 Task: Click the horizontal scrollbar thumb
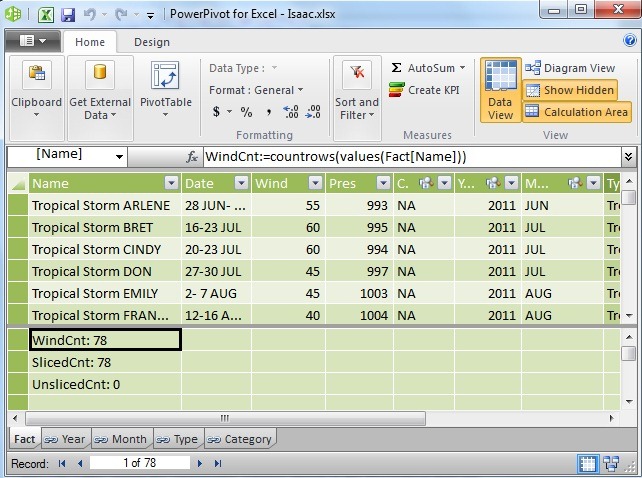click(x=225, y=418)
